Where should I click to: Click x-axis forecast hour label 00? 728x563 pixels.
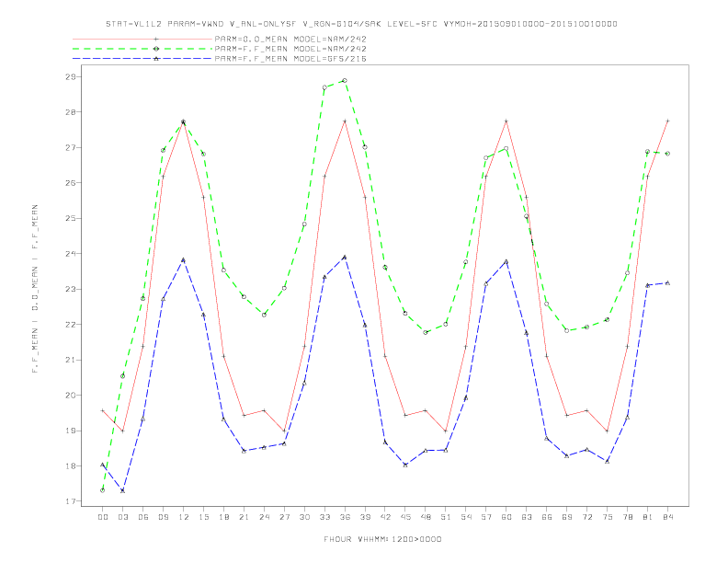[103, 517]
